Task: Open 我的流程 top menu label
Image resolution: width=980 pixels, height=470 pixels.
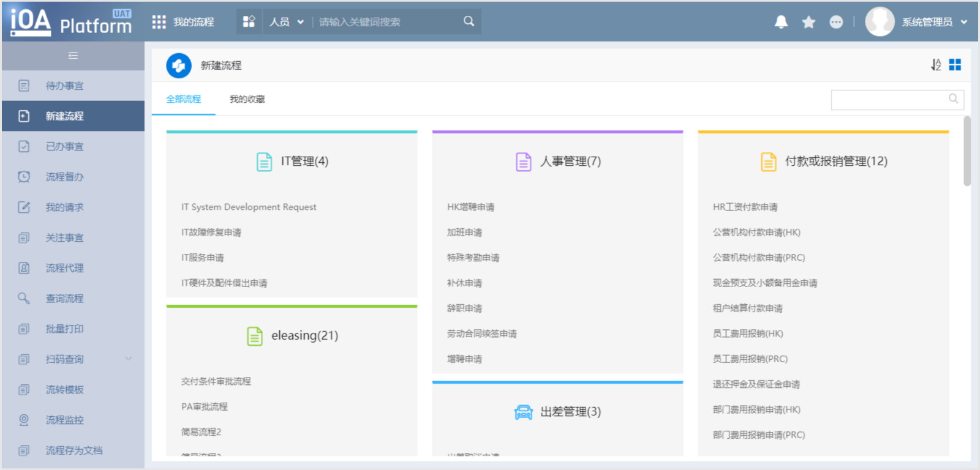Action: tap(194, 22)
